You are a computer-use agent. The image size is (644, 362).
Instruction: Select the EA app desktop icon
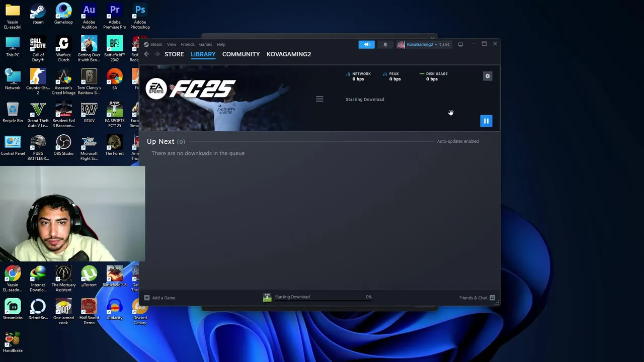[115, 79]
